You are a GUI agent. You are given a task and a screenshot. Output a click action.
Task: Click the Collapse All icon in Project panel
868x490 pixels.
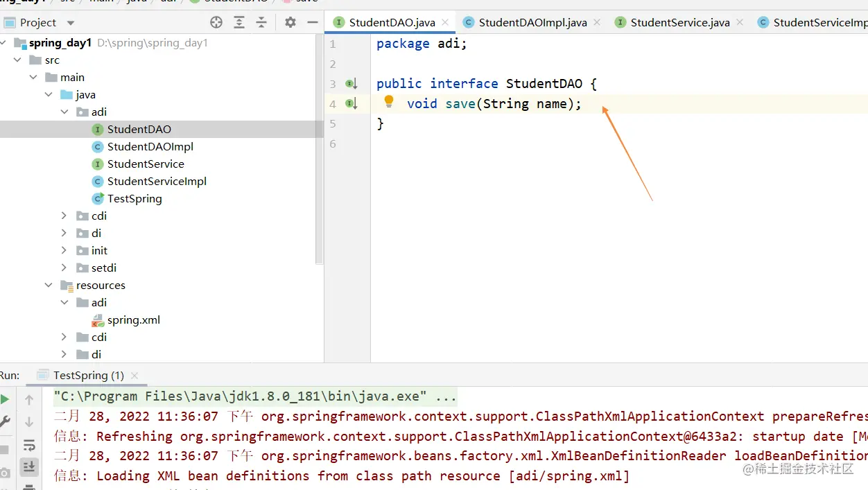pyautogui.click(x=261, y=22)
